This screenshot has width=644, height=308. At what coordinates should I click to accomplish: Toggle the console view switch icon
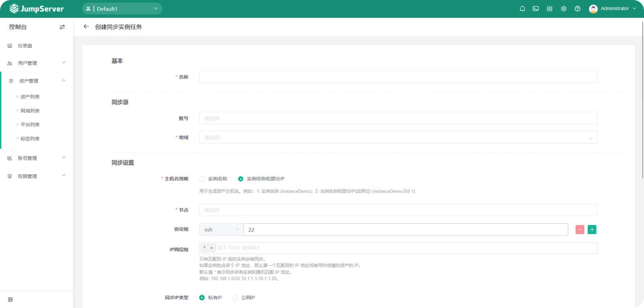(x=62, y=27)
